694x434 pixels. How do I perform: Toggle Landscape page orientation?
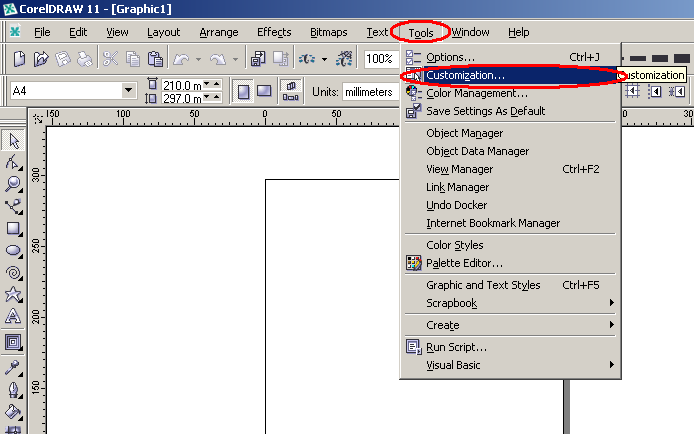264,92
